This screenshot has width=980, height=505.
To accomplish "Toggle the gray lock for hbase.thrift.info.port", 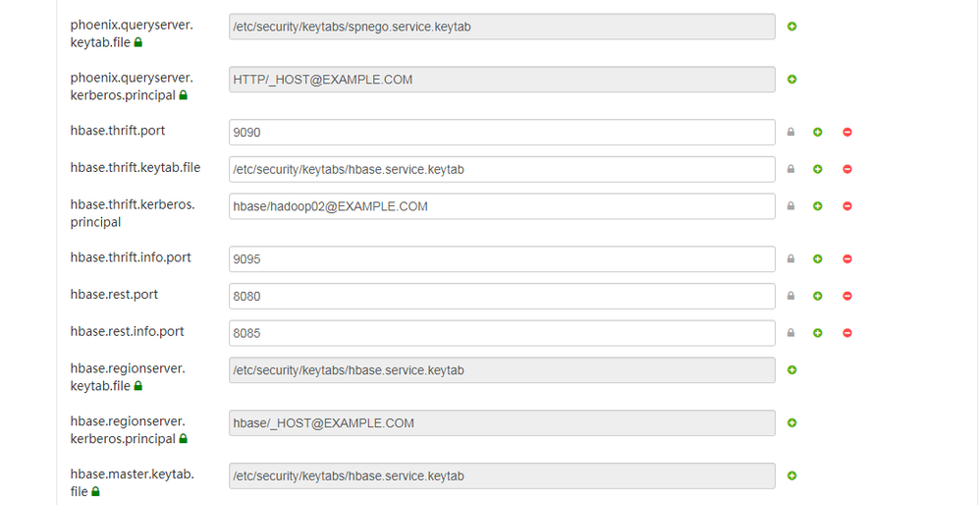I will click(x=790, y=259).
